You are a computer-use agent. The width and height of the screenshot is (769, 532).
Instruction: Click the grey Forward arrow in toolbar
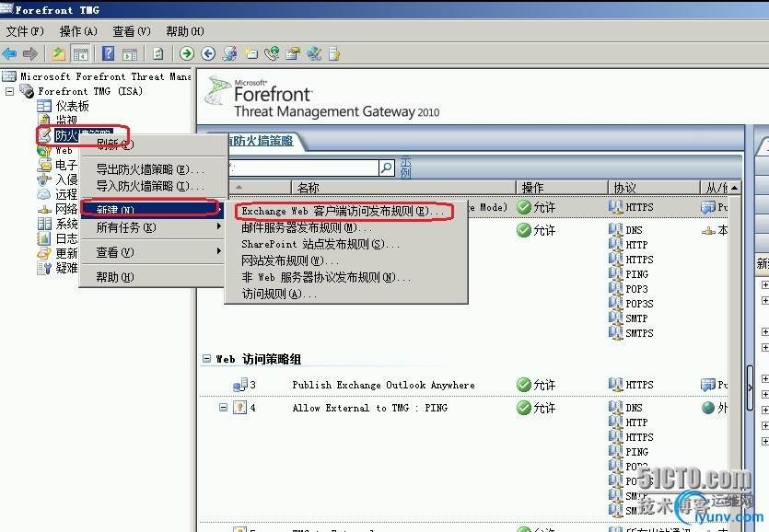29,53
